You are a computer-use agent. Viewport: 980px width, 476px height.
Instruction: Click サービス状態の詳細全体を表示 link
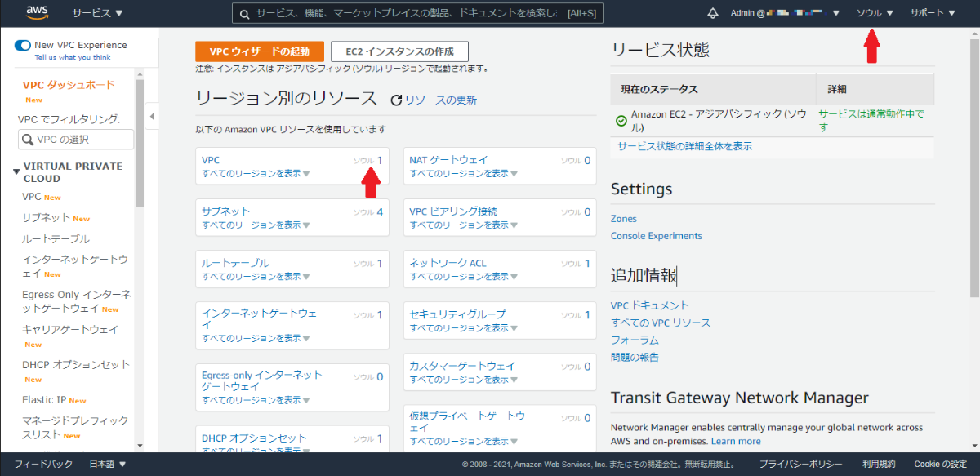point(685,147)
